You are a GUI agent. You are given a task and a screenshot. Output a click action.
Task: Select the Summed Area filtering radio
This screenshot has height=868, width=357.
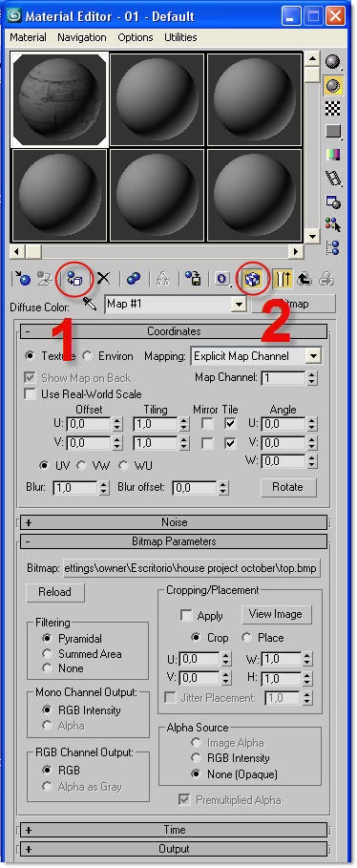[47, 654]
